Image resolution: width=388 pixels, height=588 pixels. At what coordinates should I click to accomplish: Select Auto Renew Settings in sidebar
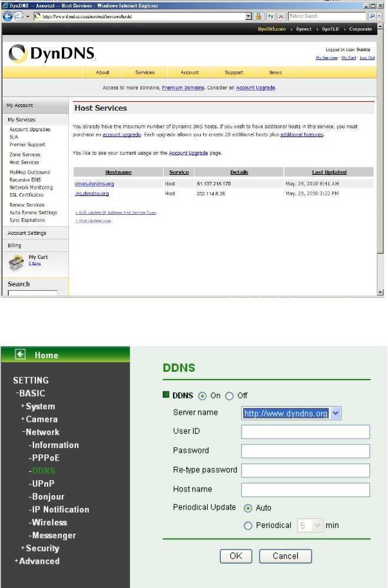[34, 212]
